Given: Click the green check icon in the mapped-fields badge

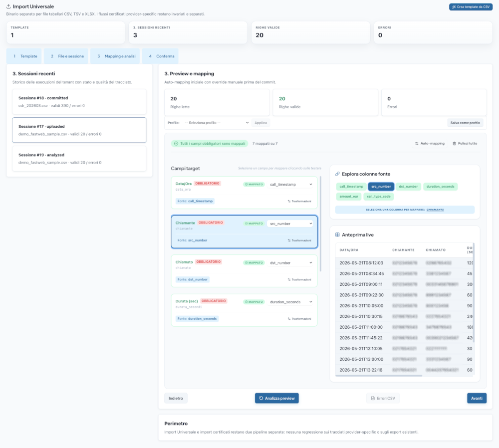Looking at the screenshot, I should pyautogui.click(x=176, y=144).
